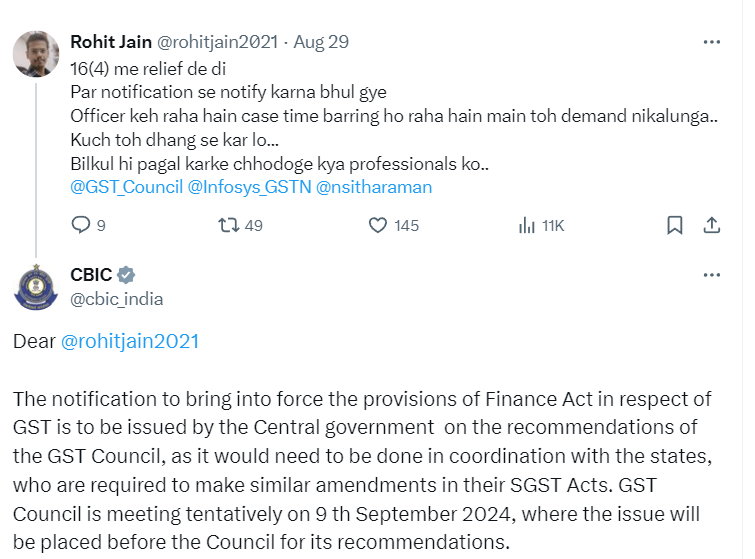
Task: Click the CBIC verified badge
Action: [127, 275]
